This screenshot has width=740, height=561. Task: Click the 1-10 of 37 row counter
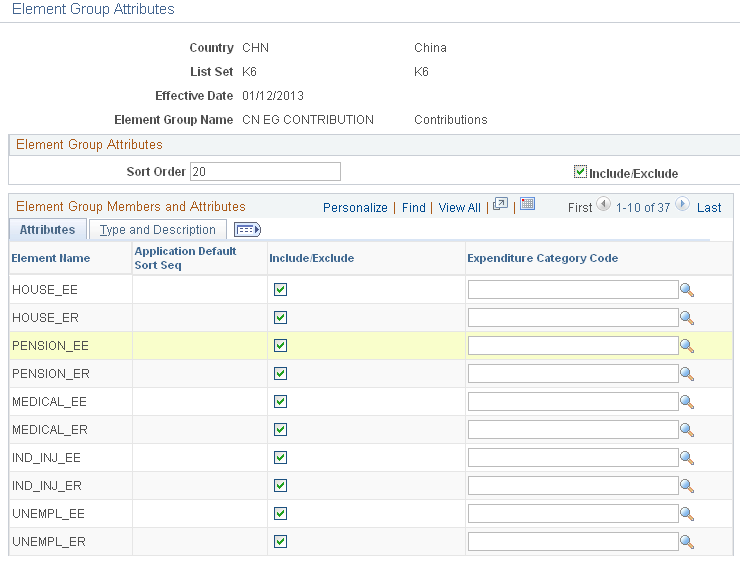pos(643,208)
